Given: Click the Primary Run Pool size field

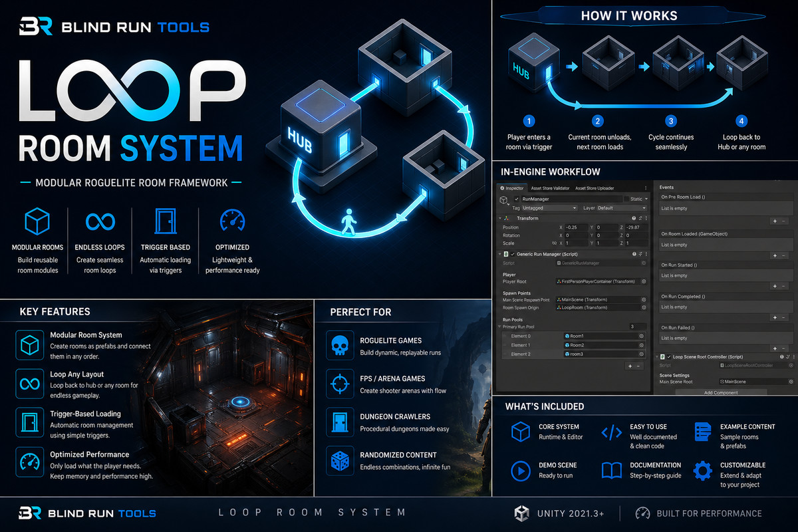Looking at the screenshot, I should coord(638,327).
